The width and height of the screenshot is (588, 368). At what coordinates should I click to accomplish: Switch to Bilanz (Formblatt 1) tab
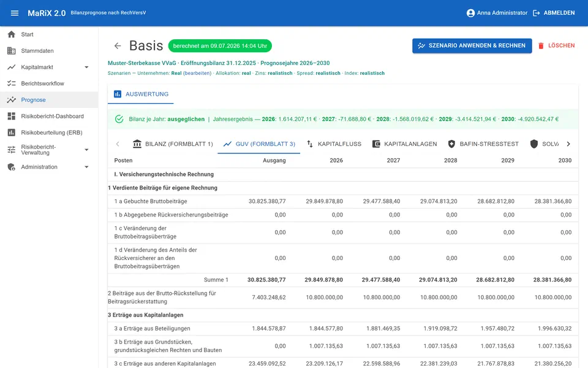tap(173, 144)
